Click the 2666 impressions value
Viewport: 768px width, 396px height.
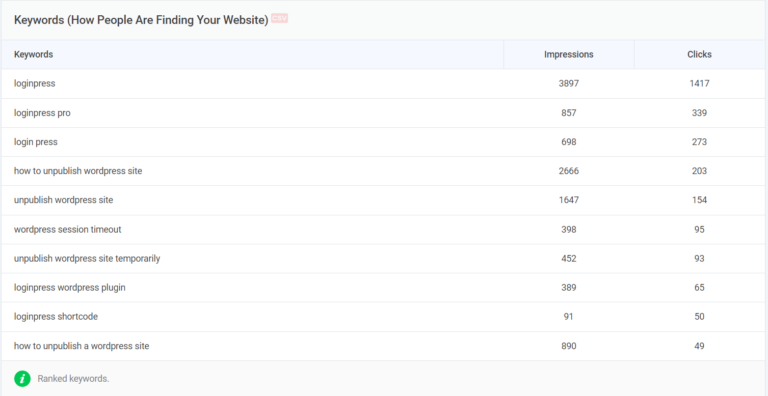point(569,171)
